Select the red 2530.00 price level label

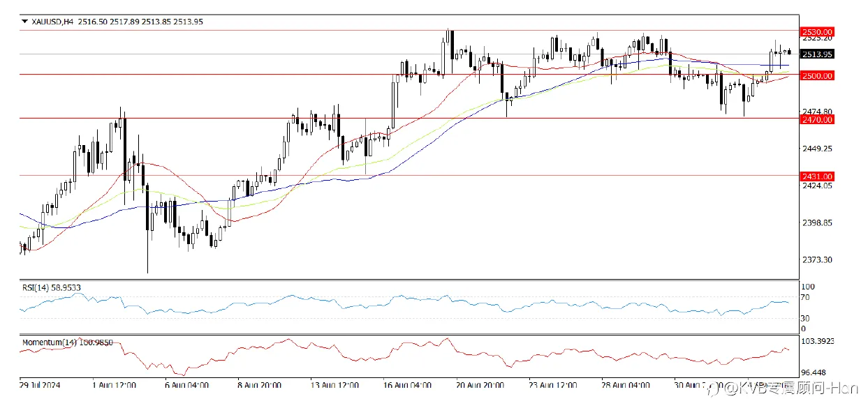point(817,32)
